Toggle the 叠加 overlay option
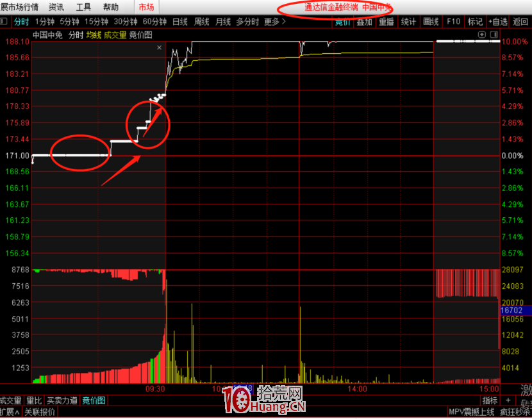This screenshot has width=532, height=419. pos(364,22)
